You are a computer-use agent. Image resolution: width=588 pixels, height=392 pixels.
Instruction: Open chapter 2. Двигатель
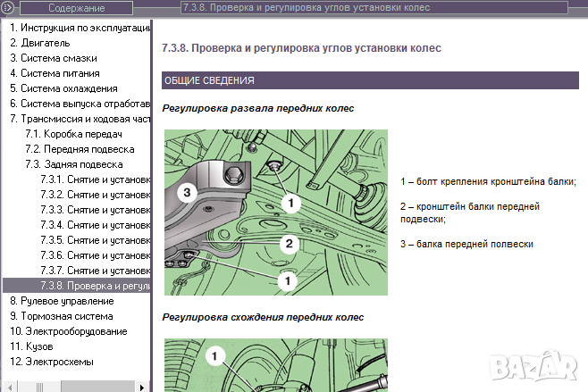point(42,42)
